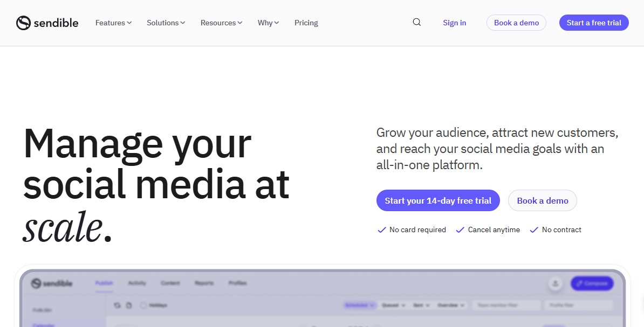The width and height of the screenshot is (644, 327).
Task: Click the Sendible logo in the header
Action: click(47, 23)
